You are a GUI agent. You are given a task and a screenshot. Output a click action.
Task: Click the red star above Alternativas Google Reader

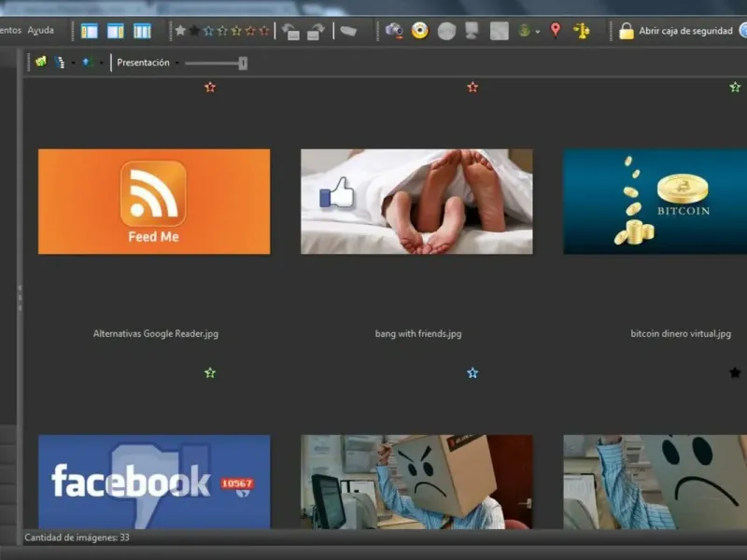tap(210, 87)
